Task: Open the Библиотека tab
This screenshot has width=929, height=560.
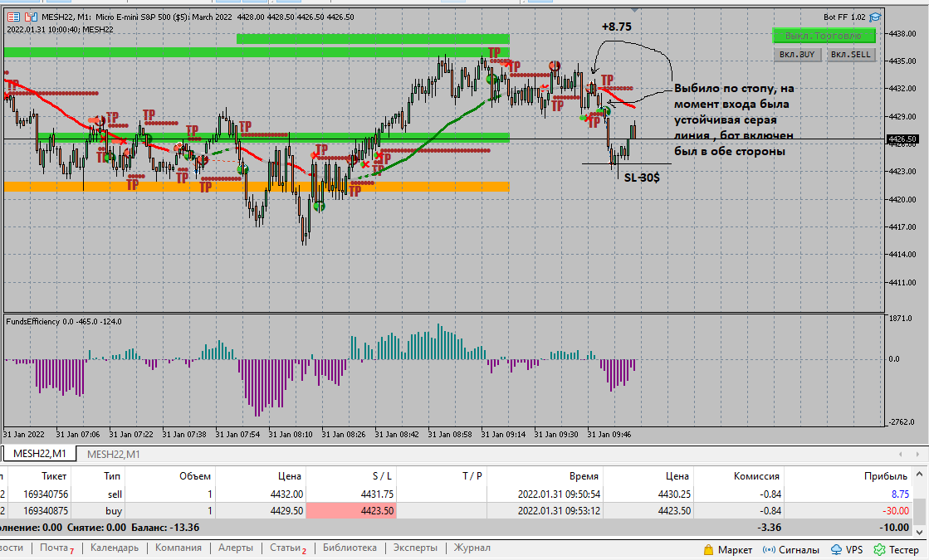Action: coord(350,548)
